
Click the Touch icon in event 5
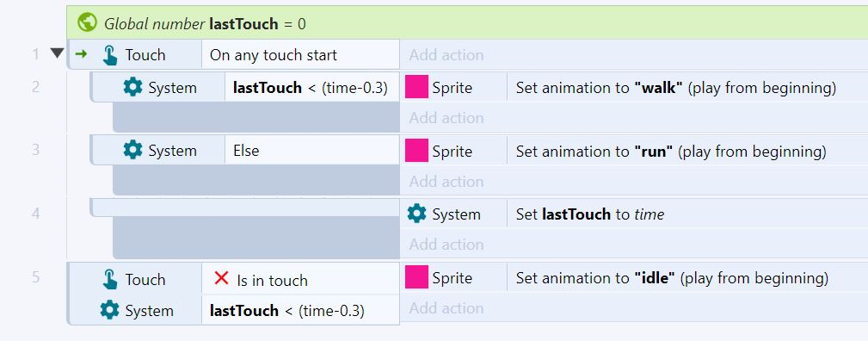[110, 279]
